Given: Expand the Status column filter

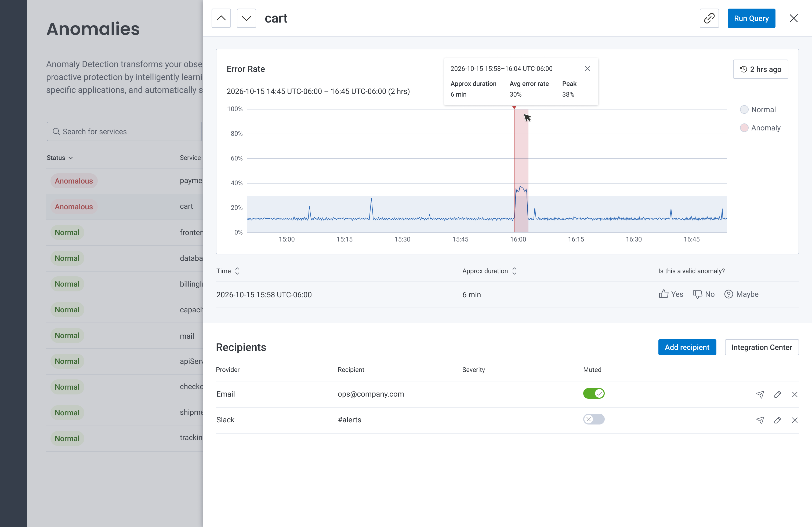Looking at the screenshot, I should coord(60,158).
